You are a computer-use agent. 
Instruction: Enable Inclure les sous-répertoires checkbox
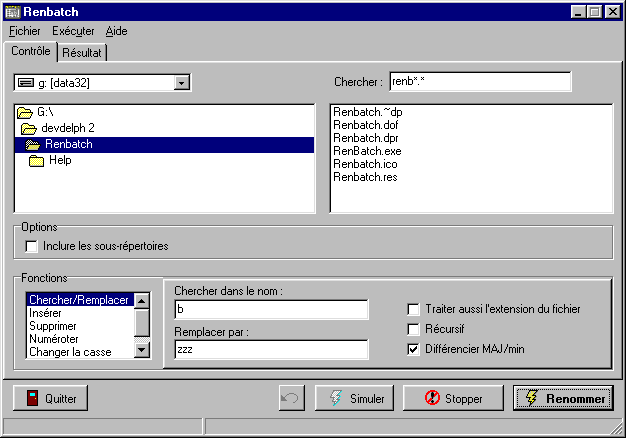pos(32,246)
